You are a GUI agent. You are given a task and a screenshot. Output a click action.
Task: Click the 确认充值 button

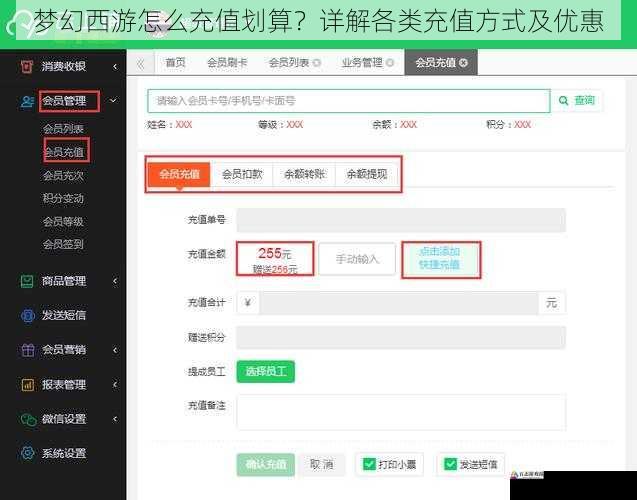(266, 464)
